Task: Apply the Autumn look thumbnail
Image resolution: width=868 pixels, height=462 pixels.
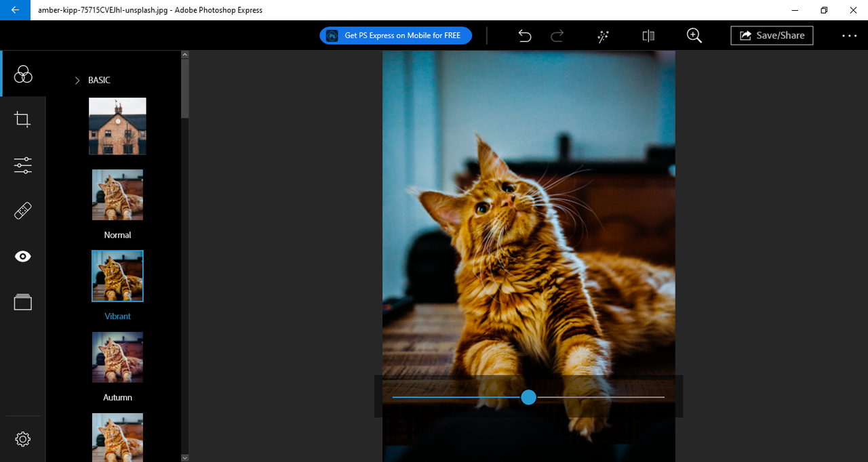Action: coord(117,357)
